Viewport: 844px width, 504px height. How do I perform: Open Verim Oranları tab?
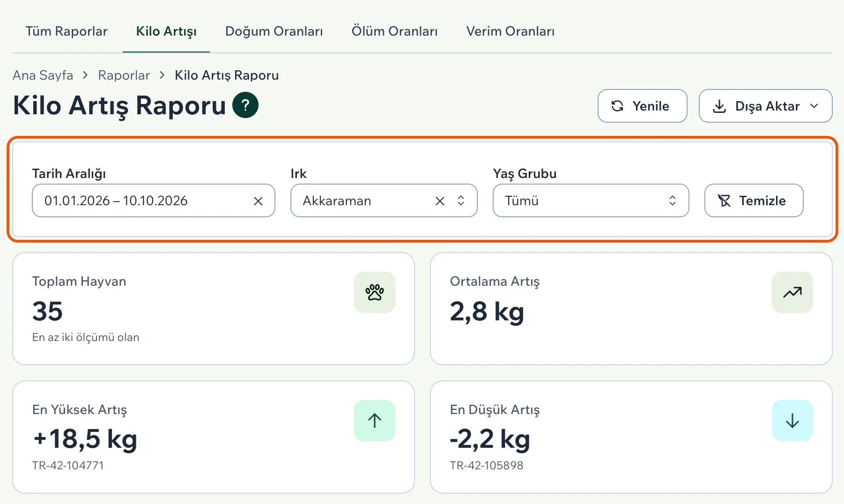510,31
